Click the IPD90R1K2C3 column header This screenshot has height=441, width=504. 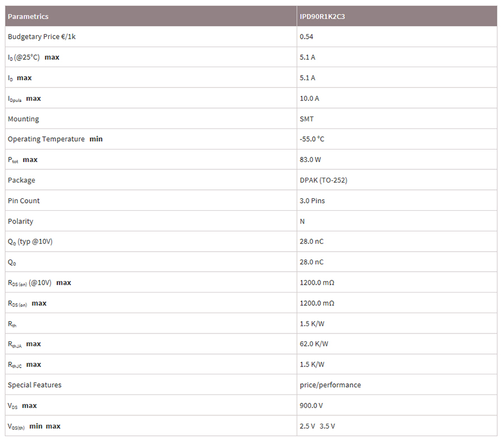pos(322,16)
